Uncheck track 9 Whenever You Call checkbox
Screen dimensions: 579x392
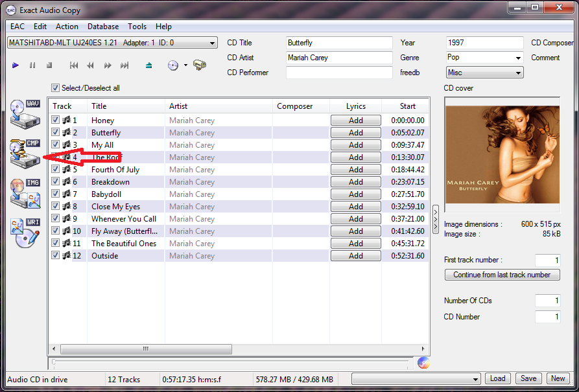point(55,218)
